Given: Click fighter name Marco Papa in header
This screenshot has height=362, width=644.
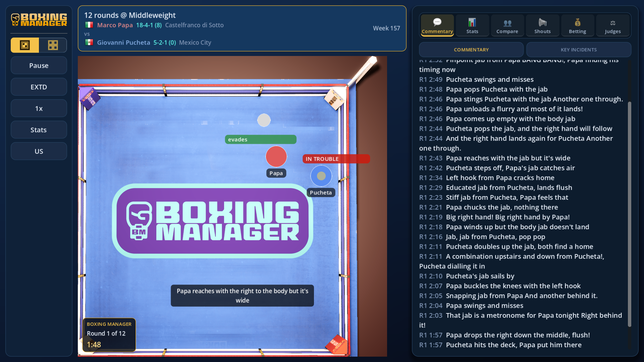Looking at the screenshot, I should point(115,25).
